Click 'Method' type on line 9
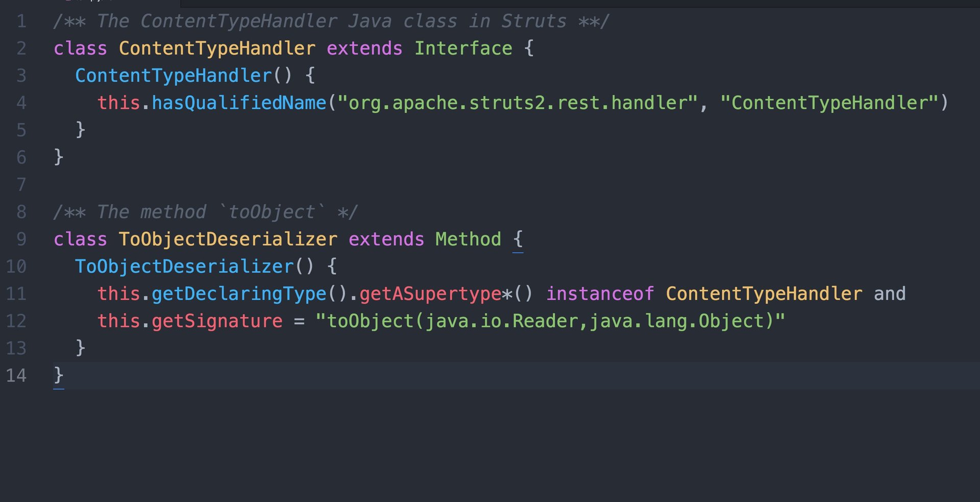Viewport: 980px width, 502px height. coord(468,239)
